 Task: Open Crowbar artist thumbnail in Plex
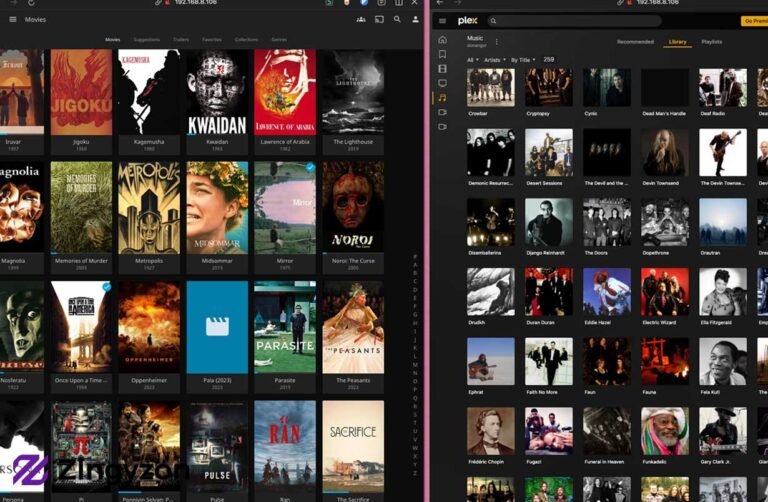coord(491,88)
